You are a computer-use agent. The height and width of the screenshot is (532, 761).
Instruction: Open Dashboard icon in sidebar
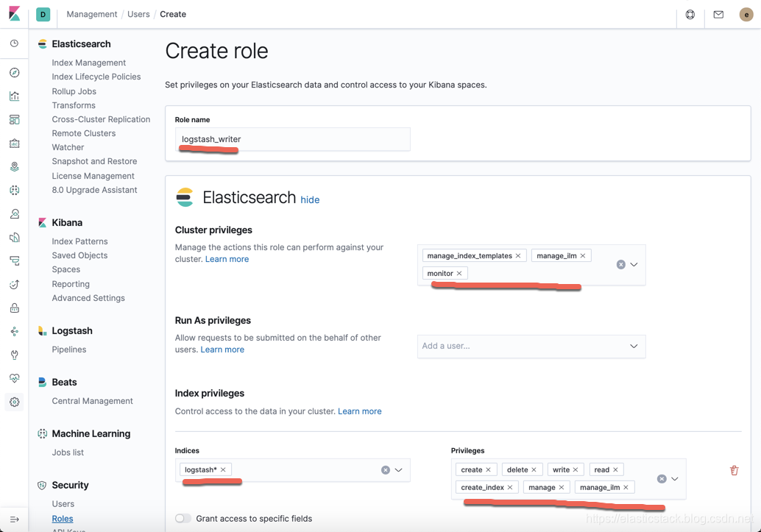[15, 119]
